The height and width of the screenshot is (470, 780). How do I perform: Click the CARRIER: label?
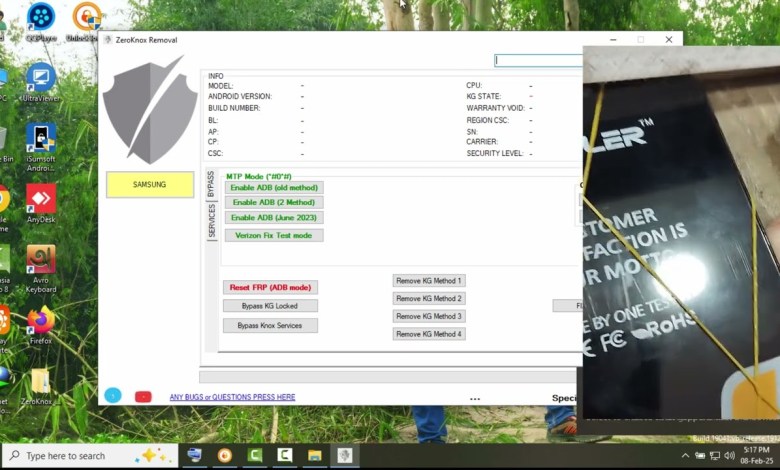(482, 141)
